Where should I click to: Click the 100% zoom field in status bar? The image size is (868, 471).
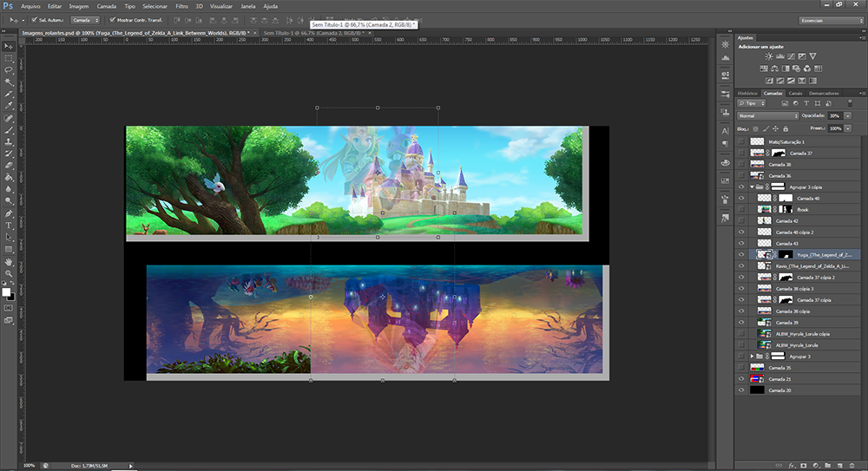pos(30,466)
